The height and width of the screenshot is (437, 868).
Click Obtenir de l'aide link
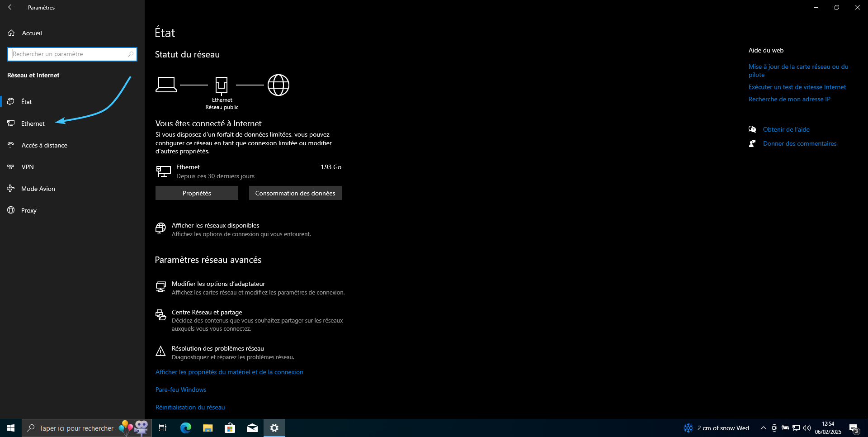(786, 129)
